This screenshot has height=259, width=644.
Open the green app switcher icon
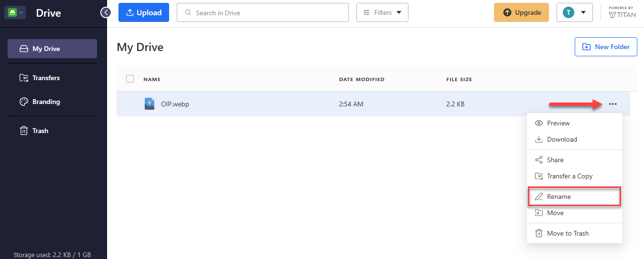point(15,13)
